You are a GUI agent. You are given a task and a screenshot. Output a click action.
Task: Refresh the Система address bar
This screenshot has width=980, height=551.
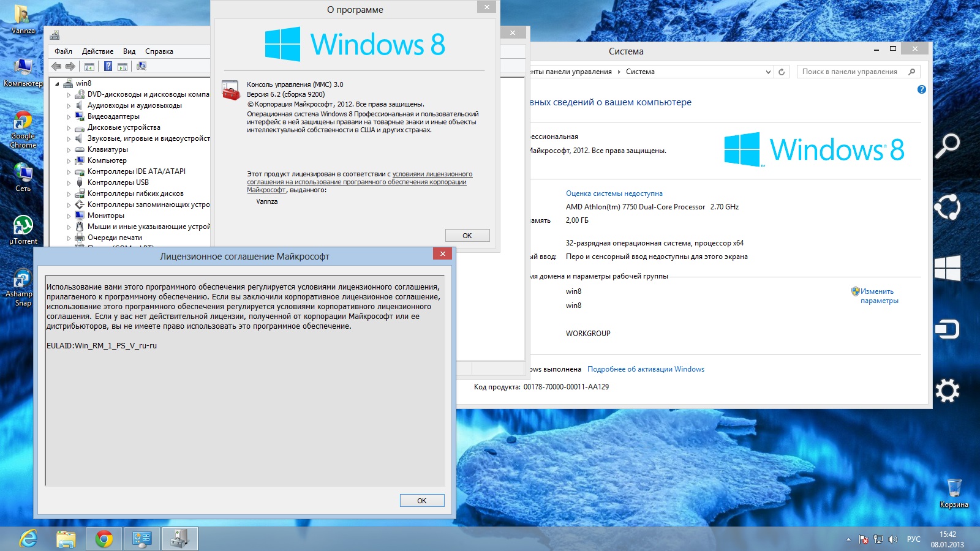[x=782, y=72]
